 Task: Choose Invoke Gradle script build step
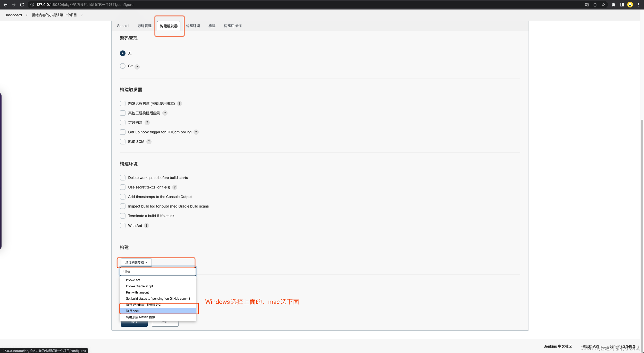pyautogui.click(x=158, y=286)
